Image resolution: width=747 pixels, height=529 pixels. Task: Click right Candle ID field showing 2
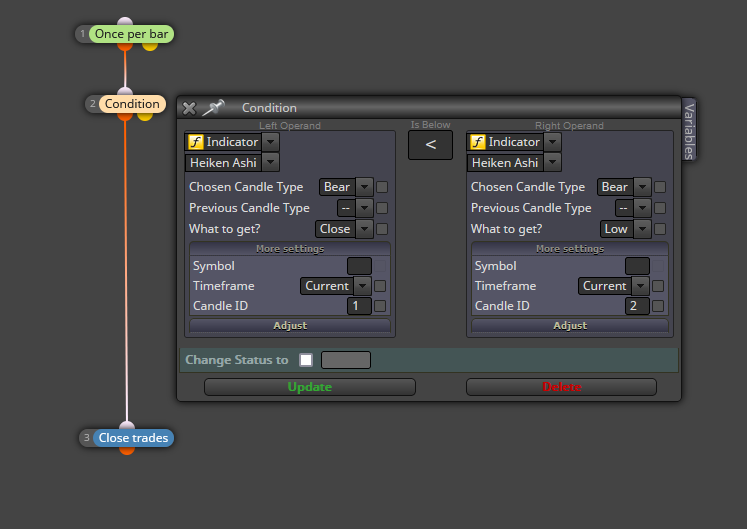pyautogui.click(x=637, y=306)
